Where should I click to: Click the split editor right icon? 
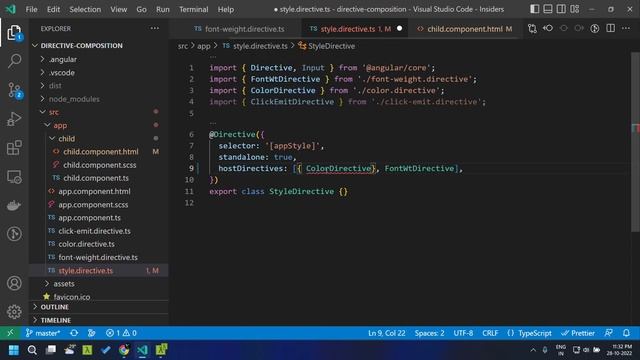(610, 29)
